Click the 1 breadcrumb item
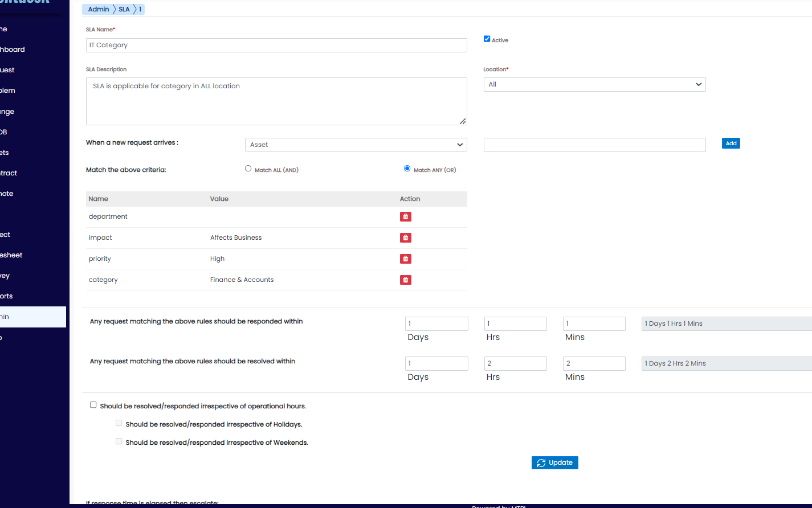Viewport: 812px width, 508px height. [140, 9]
